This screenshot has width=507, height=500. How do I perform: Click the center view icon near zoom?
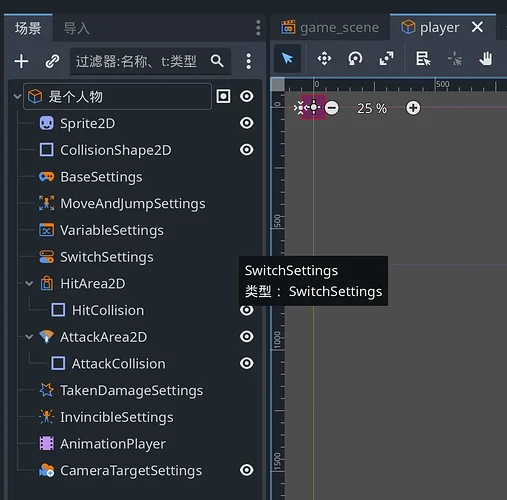[314, 107]
